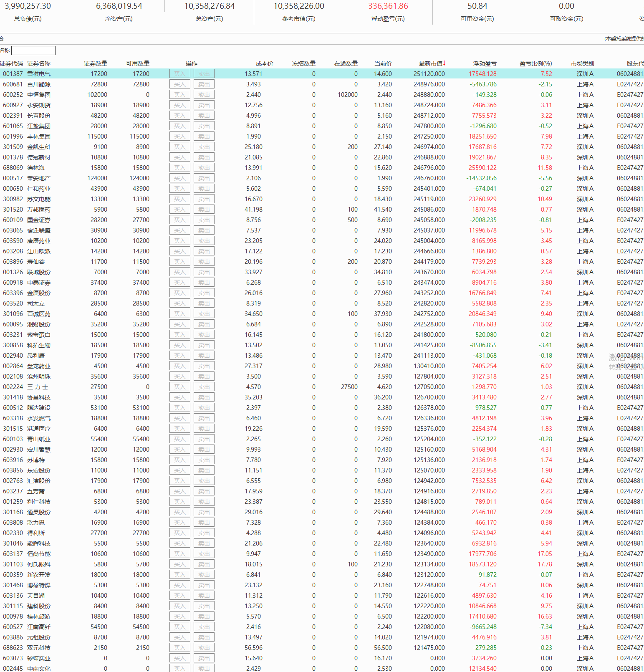Click 卖出 button for 荣安地产
The height and width of the screenshot is (672, 644).
(x=204, y=178)
